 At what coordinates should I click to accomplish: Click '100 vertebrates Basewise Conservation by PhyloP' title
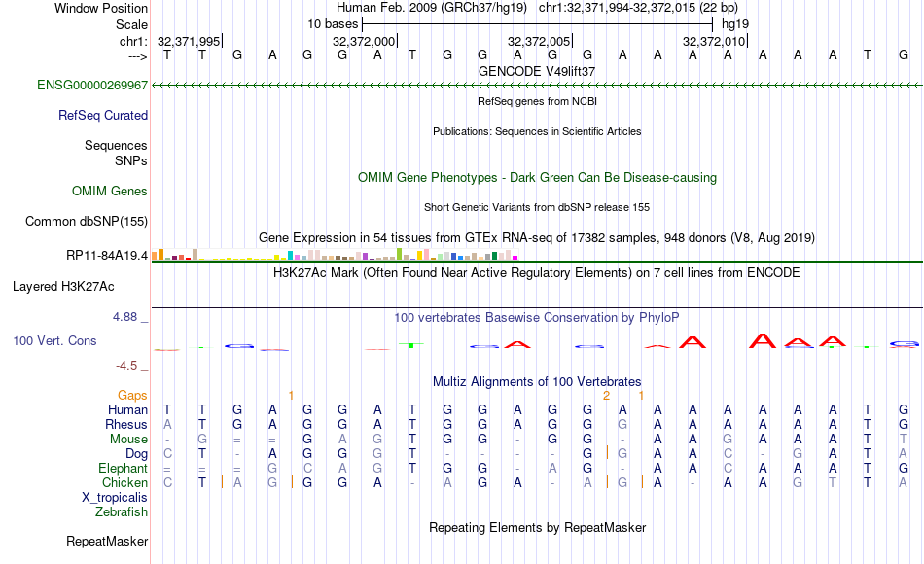click(537, 318)
